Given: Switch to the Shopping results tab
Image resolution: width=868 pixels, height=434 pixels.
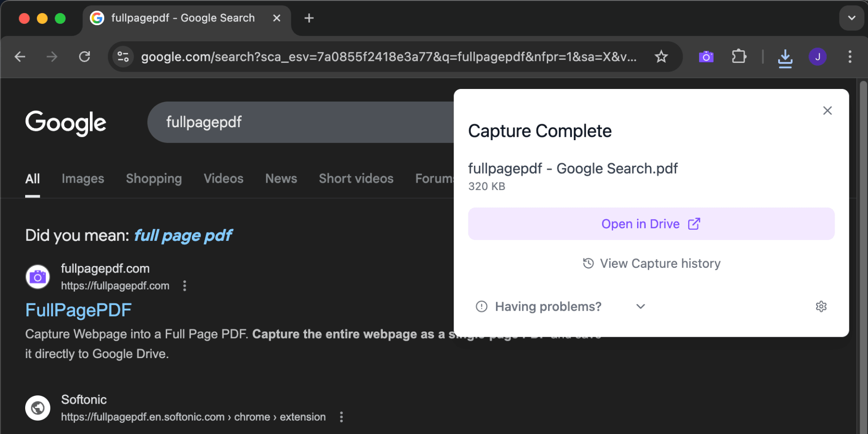Looking at the screenshot, I should pos(154,179).
